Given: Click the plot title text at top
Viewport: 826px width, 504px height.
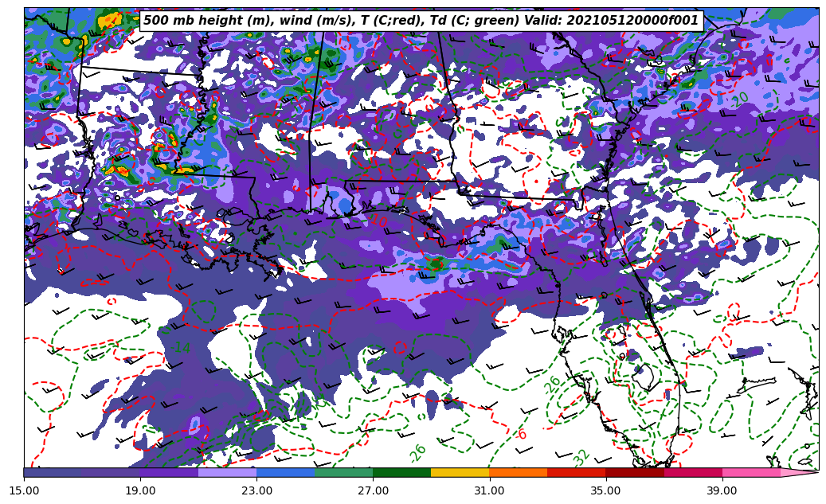Looking at the screenshot, I should (x=421, y=21).
